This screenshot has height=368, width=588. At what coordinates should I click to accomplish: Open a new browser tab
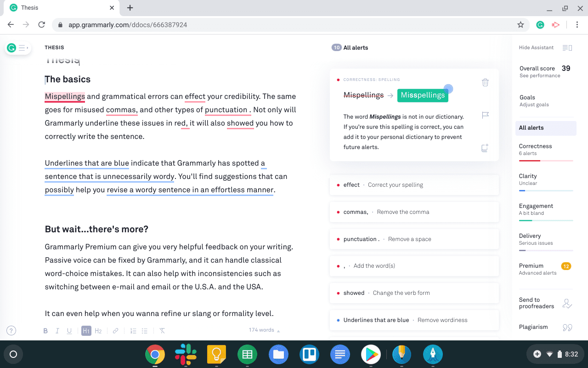pyautogui.click(x=130, y=8)
